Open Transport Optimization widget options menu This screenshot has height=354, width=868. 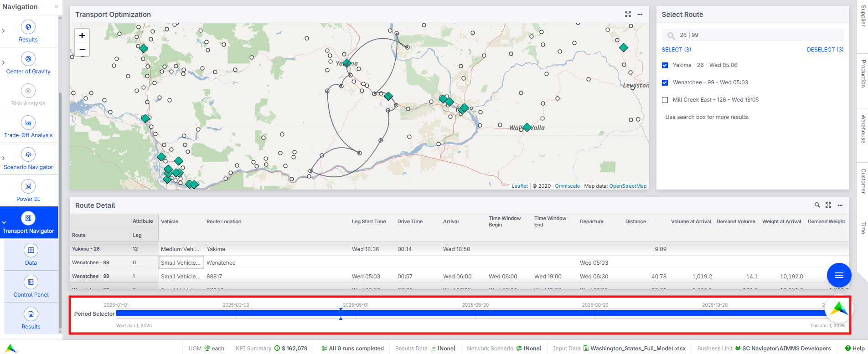(640, 15)
